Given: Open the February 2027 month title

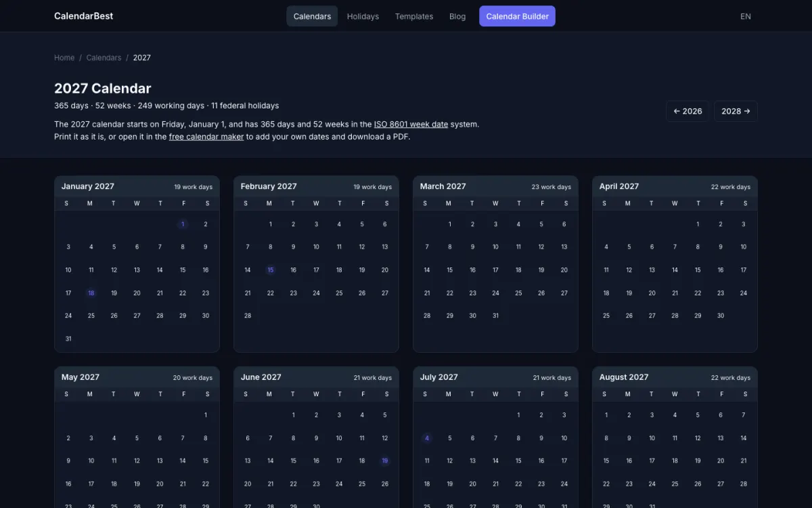Looking at the screenshot, I should [x=269, y=186].
